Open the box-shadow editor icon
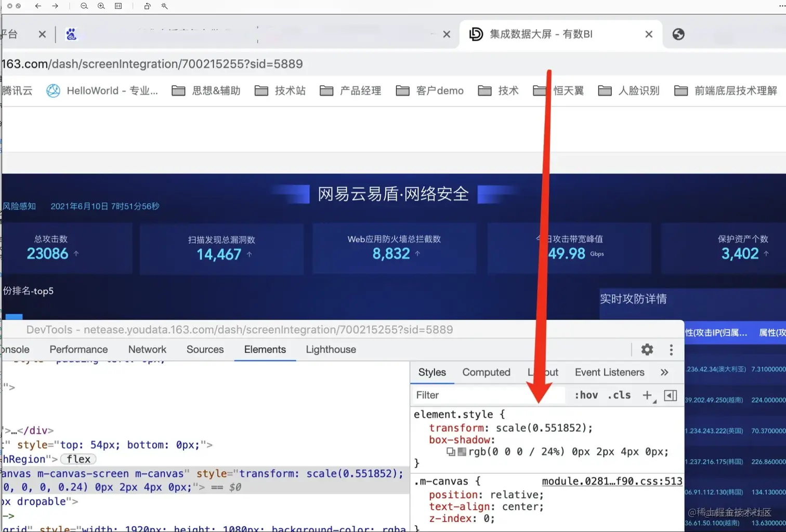Image resolution: width=786 pixels, height=532 pixels. pyautogui.click(x=451, y=452)
